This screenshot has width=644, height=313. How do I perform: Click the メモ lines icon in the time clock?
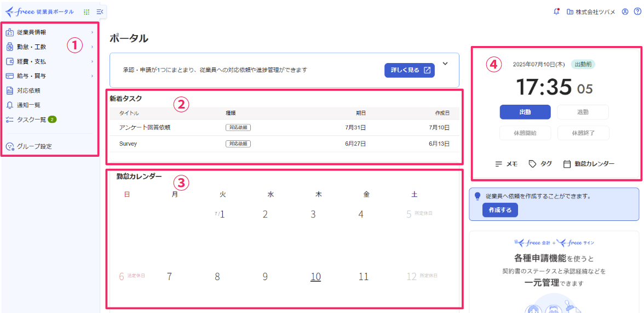(x=499, y=164)
